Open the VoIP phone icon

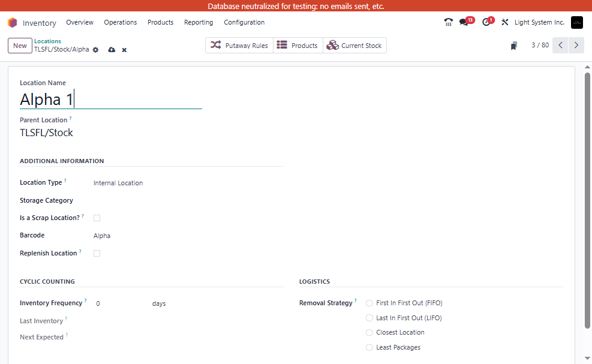pyautogui.click(x=448, y=22)
